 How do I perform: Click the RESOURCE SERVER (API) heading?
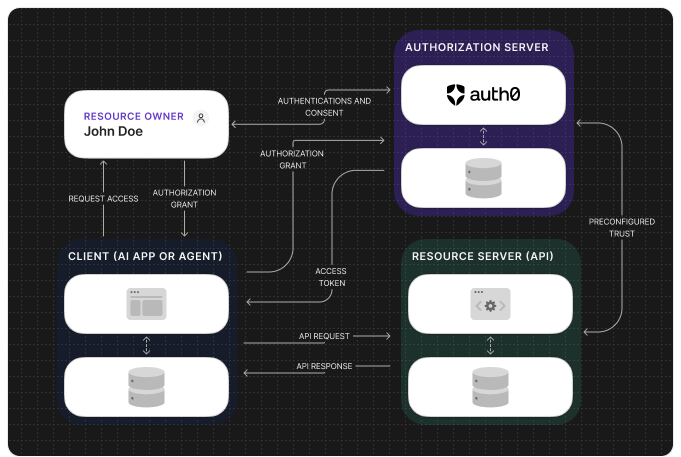pyautogui.click(x=483, y=256)
